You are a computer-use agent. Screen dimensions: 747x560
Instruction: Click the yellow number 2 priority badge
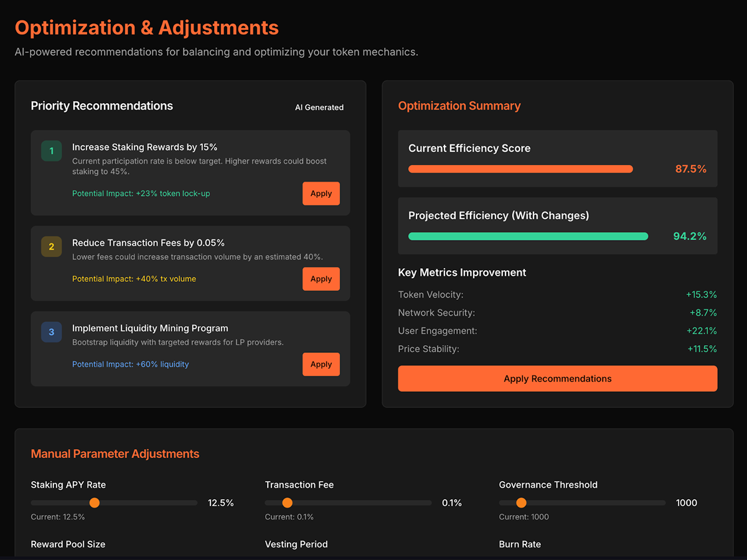point(52,247)
